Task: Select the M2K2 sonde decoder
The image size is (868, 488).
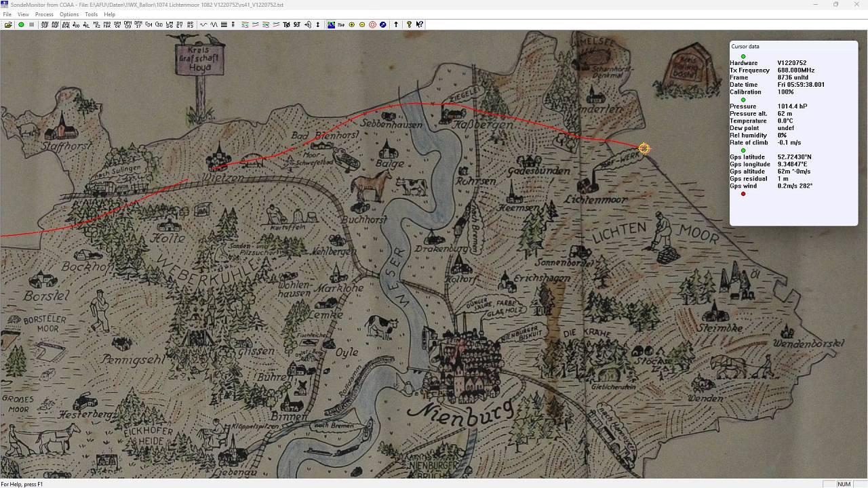Action: pyautogui.click(x=96, y=24)
